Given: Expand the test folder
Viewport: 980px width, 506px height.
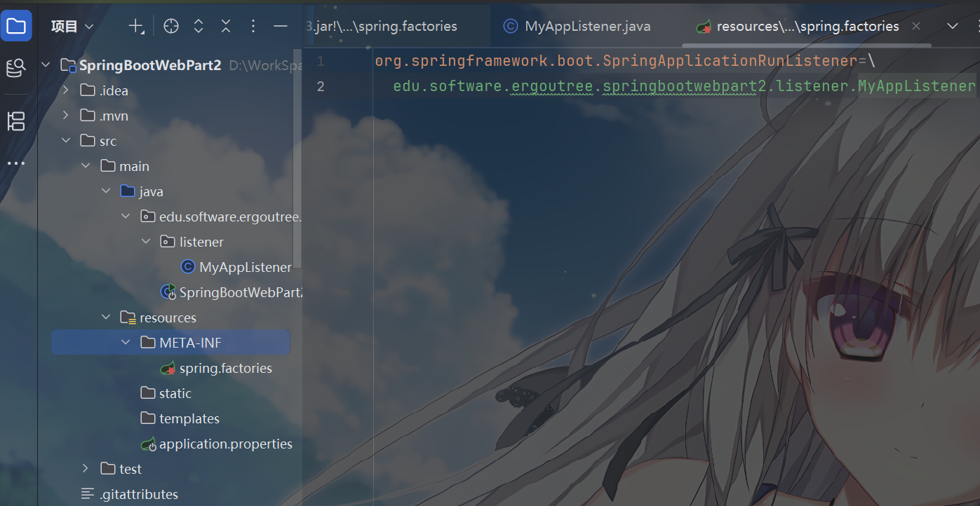Looking at the screenshot, I should tap(86, 469).
